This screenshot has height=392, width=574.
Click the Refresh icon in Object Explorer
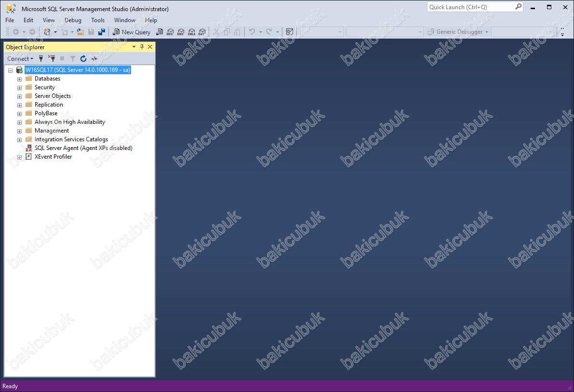(x=83, y=59)
